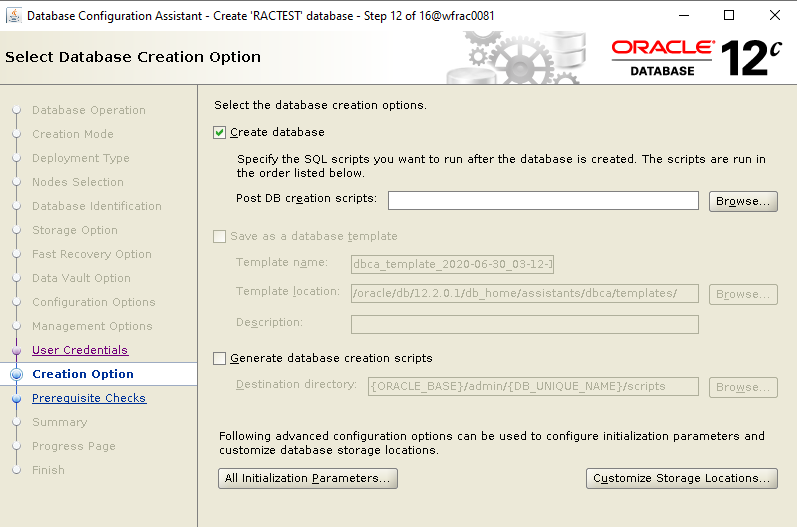The image size is (797, 527).
Task: Tick the disabled Save as a database template checkbox
Action: 220,237
